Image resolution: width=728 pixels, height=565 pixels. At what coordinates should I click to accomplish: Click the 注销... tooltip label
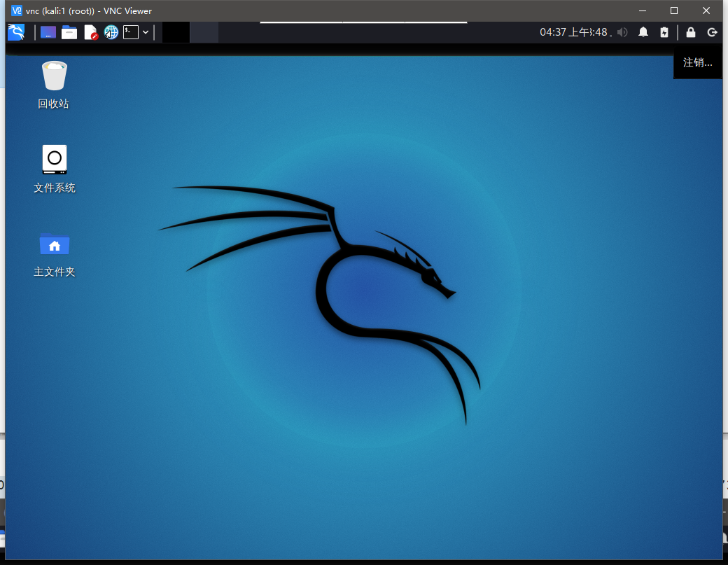(697, 63)
